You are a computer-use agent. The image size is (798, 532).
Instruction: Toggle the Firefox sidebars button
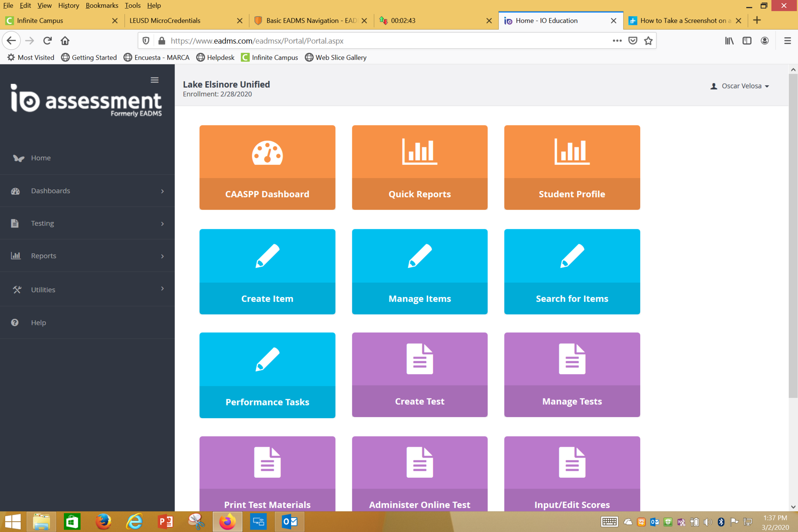coord(747,41)
